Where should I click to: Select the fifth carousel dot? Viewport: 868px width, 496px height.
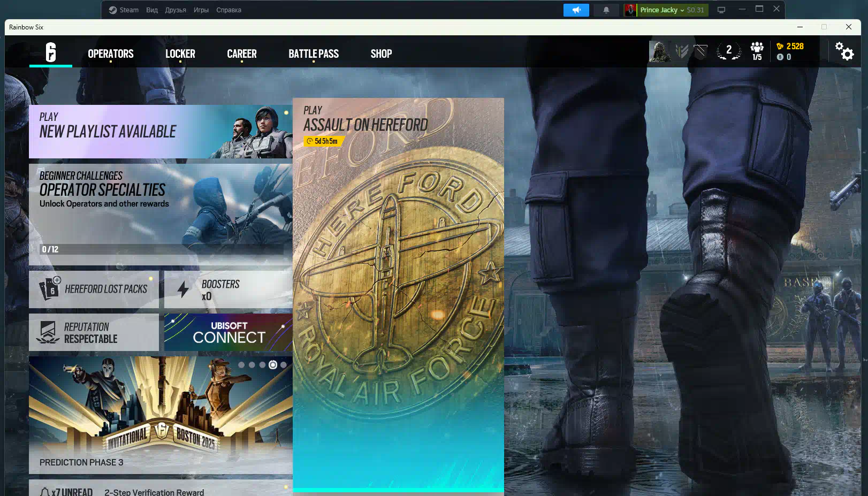pyautogui.click(x=284, y=365)
